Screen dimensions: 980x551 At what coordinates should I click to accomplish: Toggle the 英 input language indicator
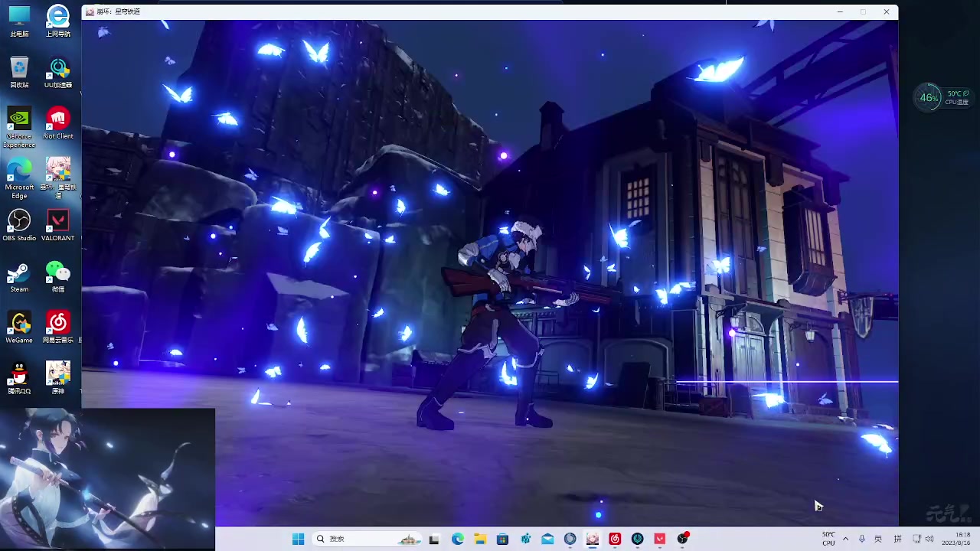tap(878, 539)
